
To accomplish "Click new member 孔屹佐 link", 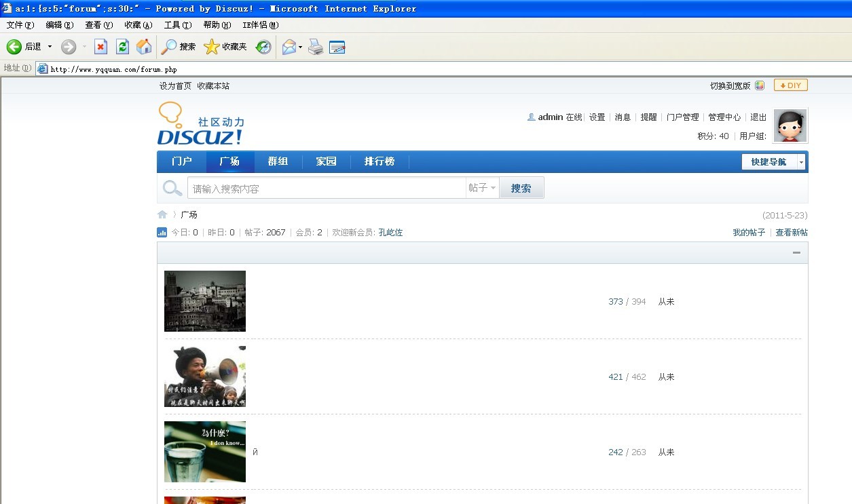I will click(390, 233).
